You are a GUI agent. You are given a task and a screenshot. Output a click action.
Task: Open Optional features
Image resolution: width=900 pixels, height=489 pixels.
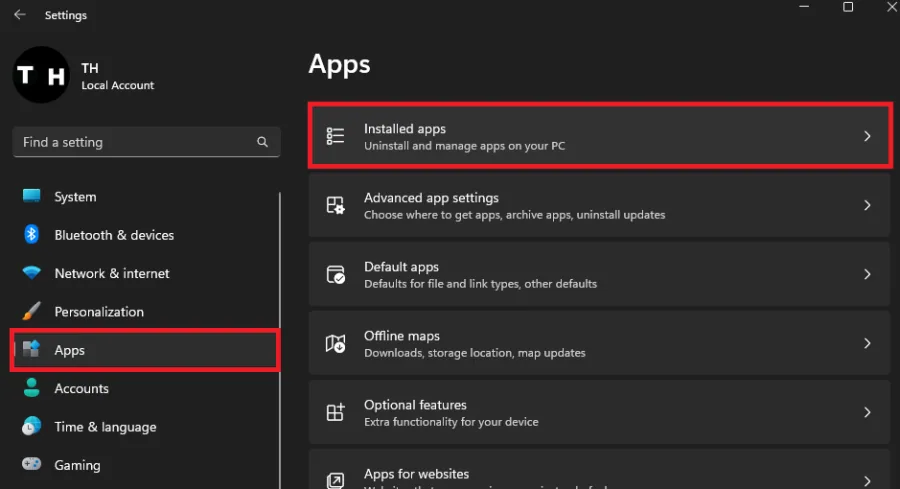pyautogui.click(x=599, y=412)
